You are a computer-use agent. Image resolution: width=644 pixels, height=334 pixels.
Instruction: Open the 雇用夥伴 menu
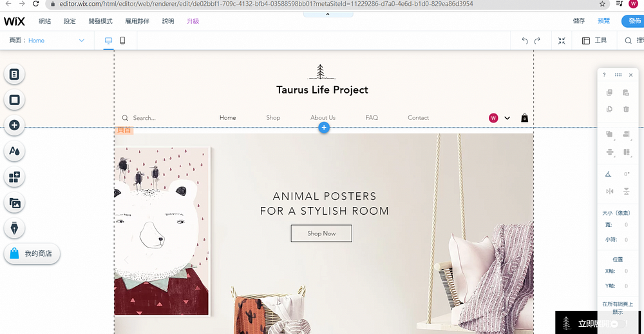[137, 21]
